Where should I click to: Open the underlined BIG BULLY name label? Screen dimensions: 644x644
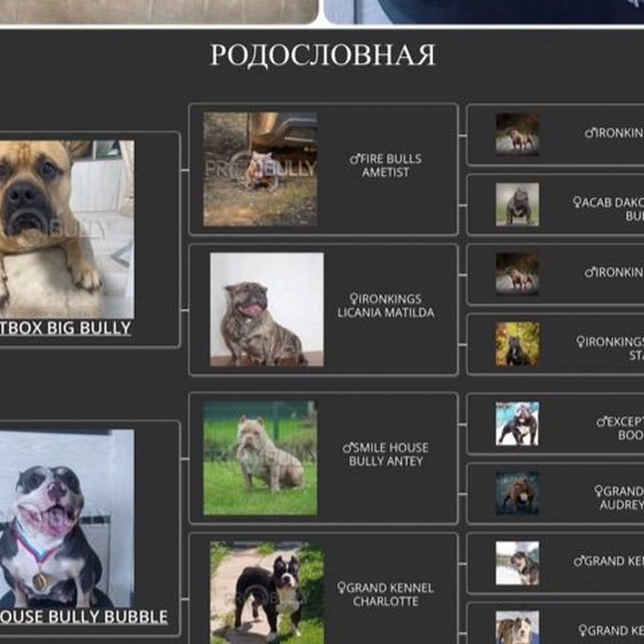click(66, 329)
